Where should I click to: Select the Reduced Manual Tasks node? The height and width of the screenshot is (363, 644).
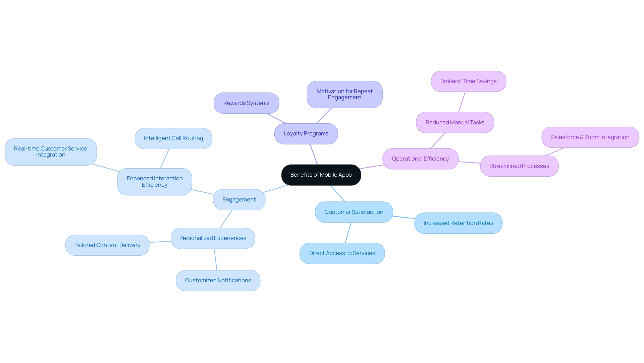[455, 122]
